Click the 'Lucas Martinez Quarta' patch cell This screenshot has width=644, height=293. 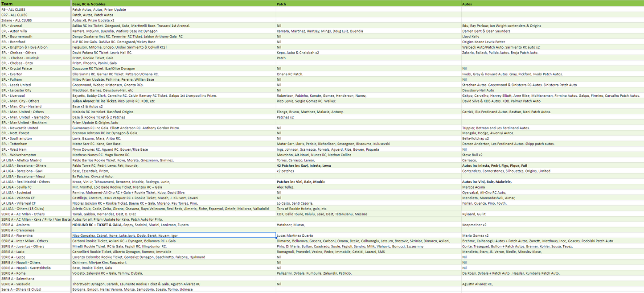[x=368, y=235]
